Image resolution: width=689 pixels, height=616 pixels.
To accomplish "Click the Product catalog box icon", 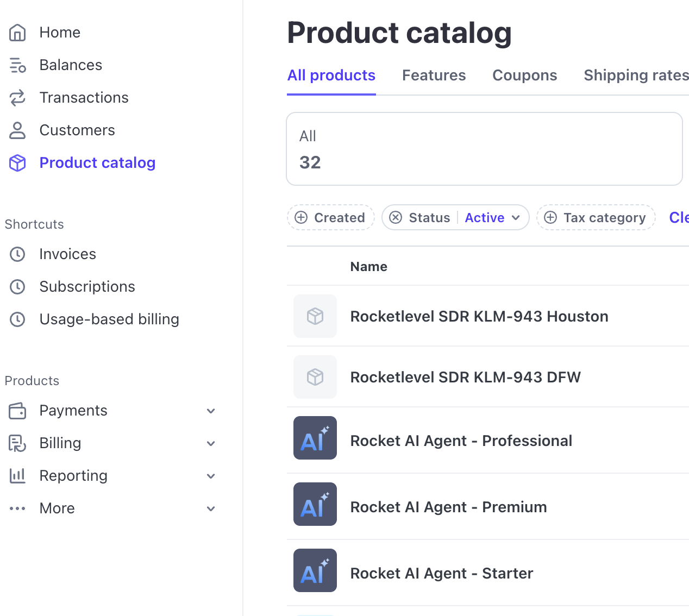I will (x=17, y=163).
